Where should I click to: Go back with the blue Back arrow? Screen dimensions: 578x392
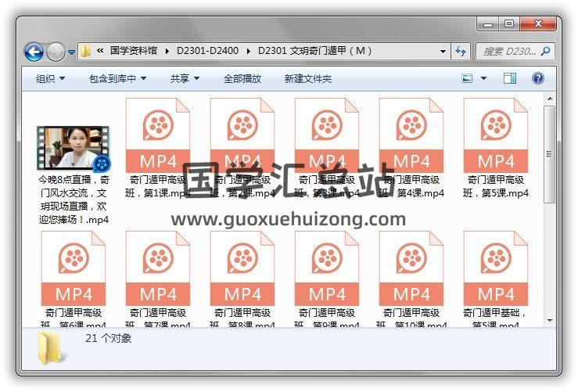pos(34,52)
